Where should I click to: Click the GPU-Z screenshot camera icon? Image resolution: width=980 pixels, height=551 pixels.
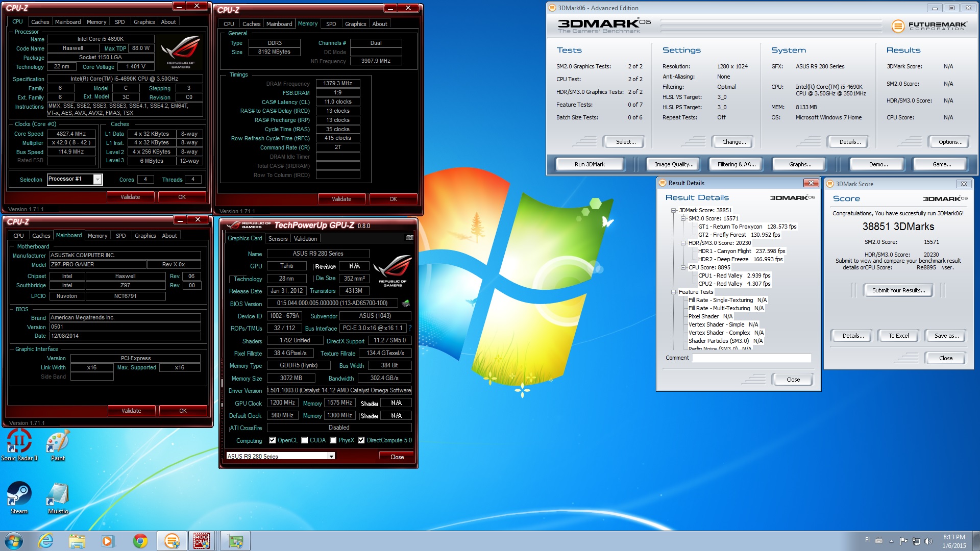tap(409, 238)
